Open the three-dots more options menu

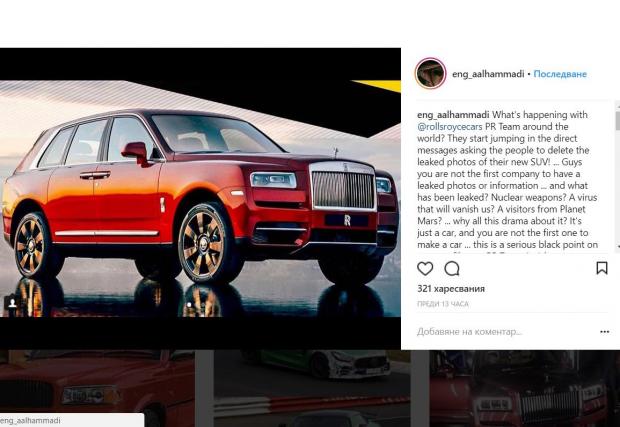pyautogui.click(x=605, y=332)
